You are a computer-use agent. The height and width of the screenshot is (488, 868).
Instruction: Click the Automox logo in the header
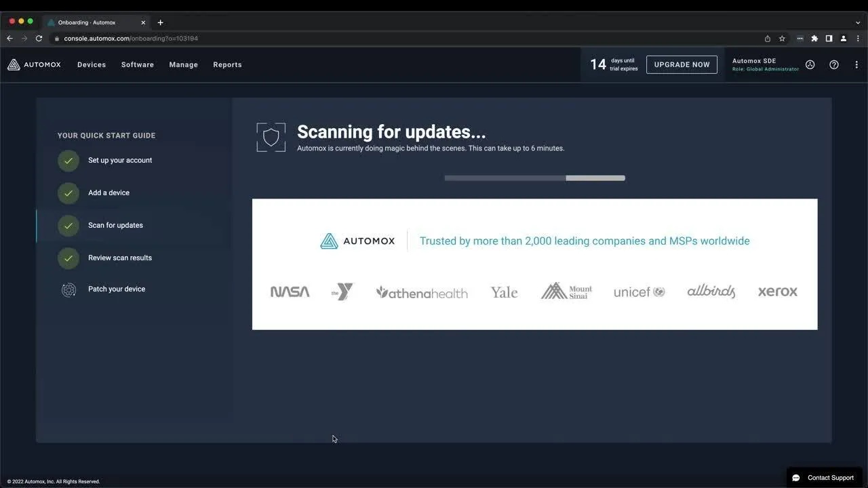point(34,64)
